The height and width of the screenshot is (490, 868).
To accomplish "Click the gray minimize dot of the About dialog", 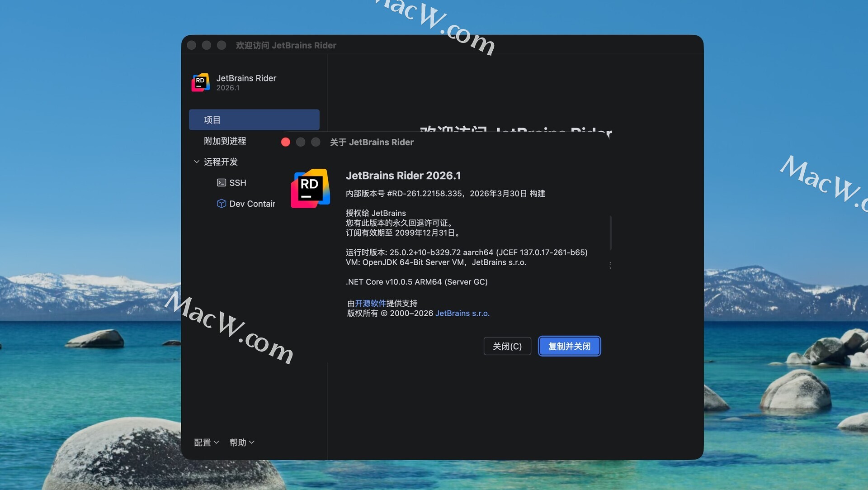I will [x=301, y=142].
